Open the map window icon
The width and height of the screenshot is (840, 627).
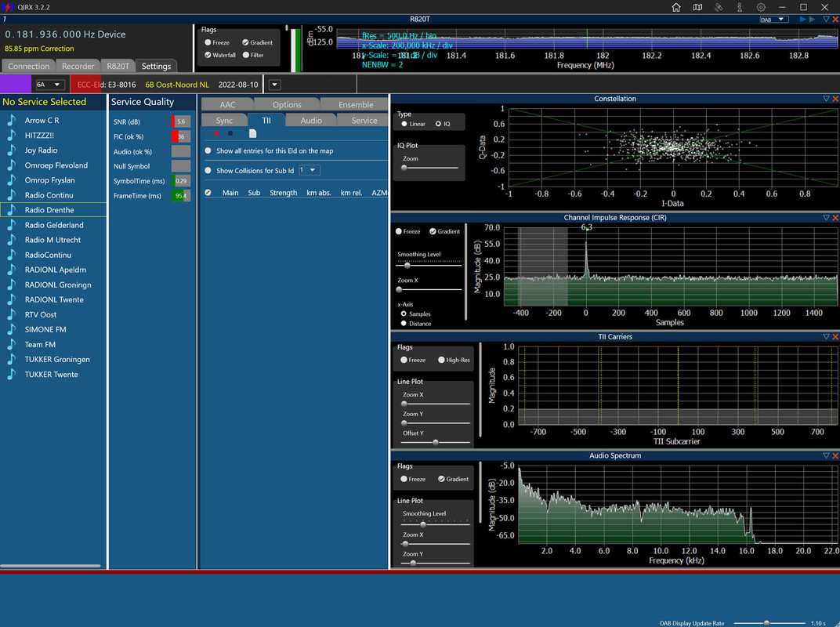[x=697, y=7]
